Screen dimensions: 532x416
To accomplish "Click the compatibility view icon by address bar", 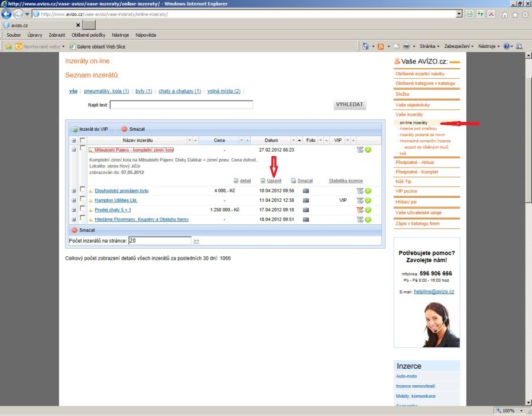I will [469, 14].
